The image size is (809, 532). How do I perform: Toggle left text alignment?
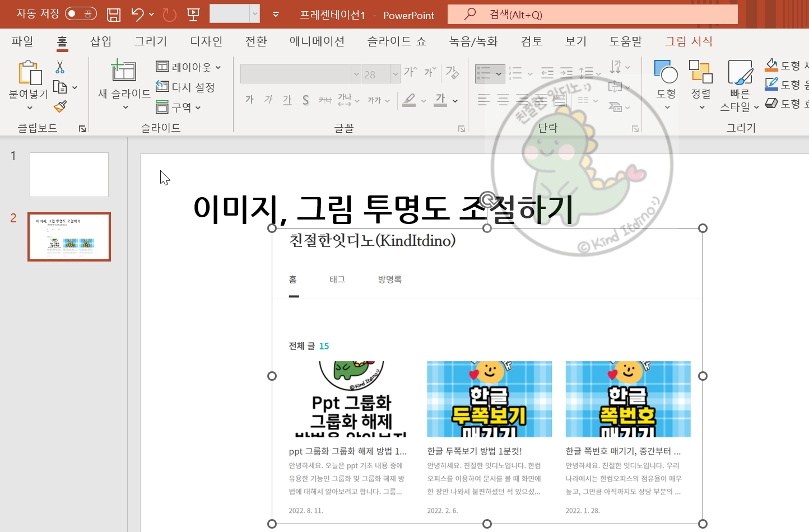(484, 100)
